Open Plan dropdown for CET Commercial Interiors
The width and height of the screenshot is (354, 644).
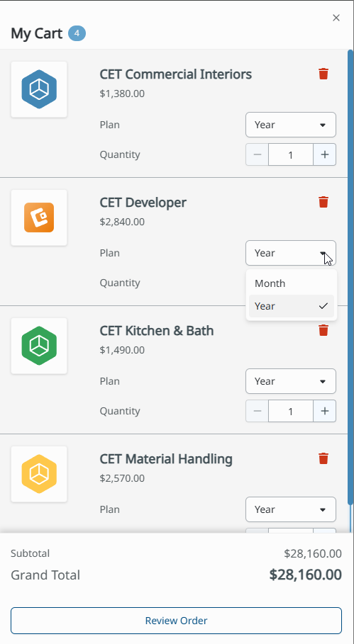[291, 125]
